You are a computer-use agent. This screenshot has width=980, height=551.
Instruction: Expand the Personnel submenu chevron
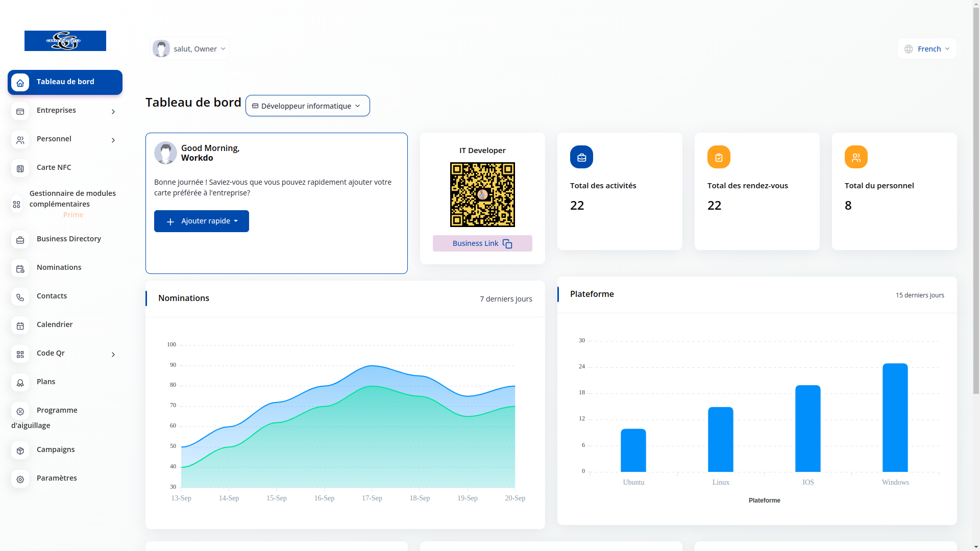click(113, 140)
